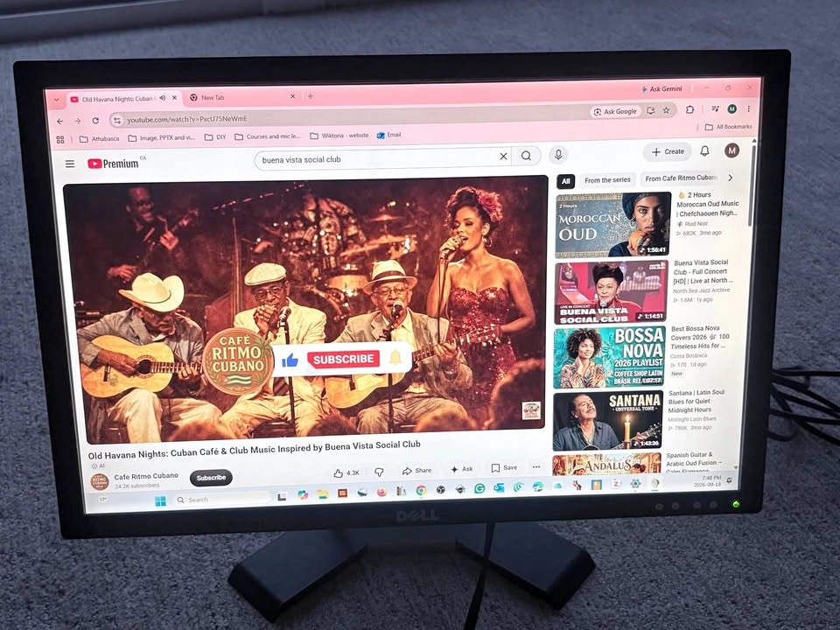The height and width of the screenshot is (630, 840).
Task: Subscribe to Cafe Ritmo Cubano channel
Action: (x=211, y=478)
